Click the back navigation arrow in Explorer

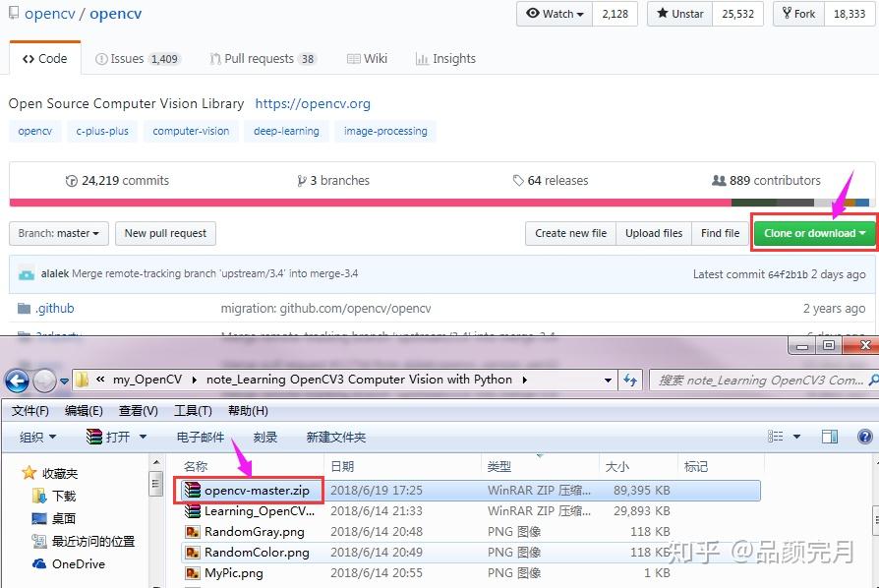pyautogui.click(x=17, y=381)
